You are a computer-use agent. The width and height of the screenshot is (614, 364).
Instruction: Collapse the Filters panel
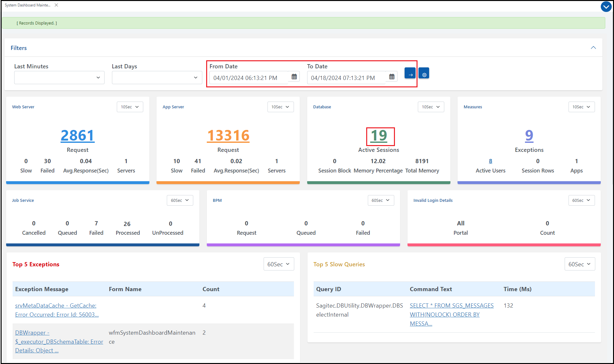(593, 47)
